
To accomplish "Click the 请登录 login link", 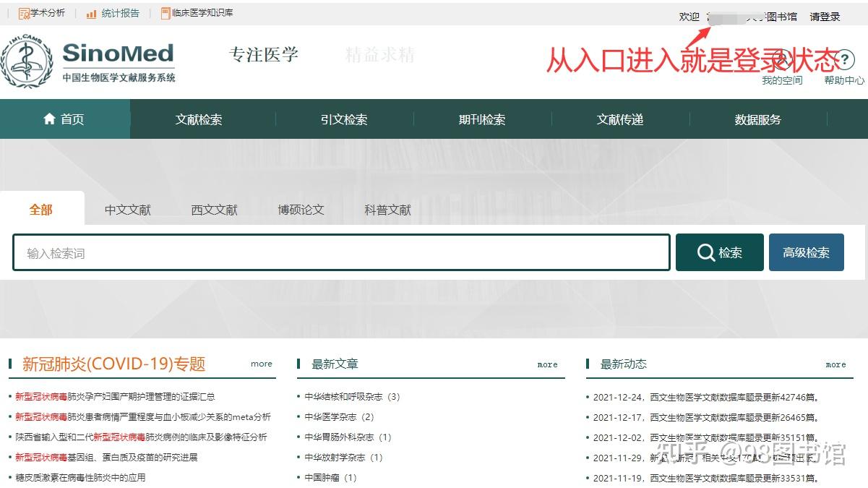I will coord(825,16).
